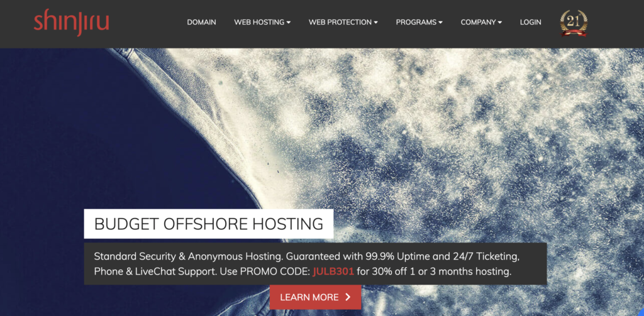The width and height of the screenshot is (644, 316).
Task: Select WEB HOSTING in the navigation
Action: point(259,22)
